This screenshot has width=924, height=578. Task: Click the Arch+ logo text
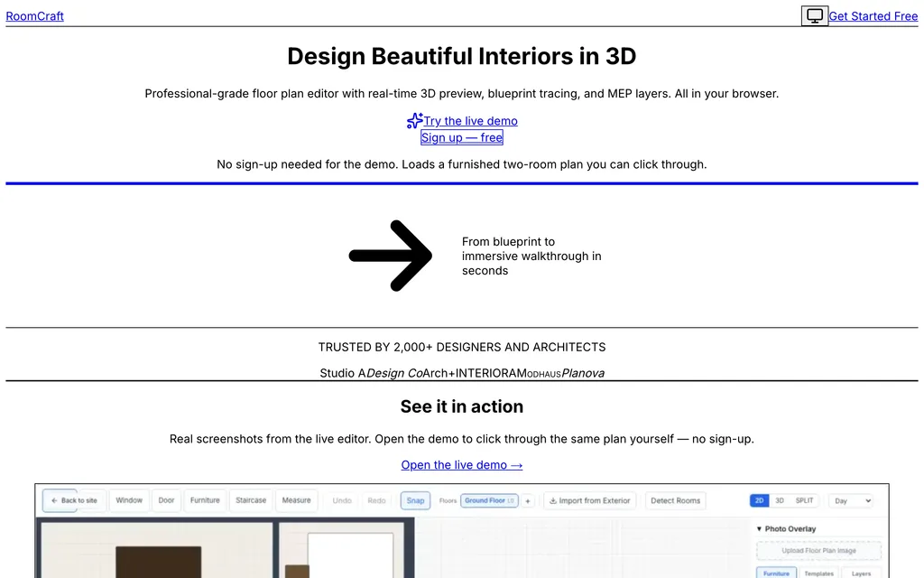click(x=439, y=373)
